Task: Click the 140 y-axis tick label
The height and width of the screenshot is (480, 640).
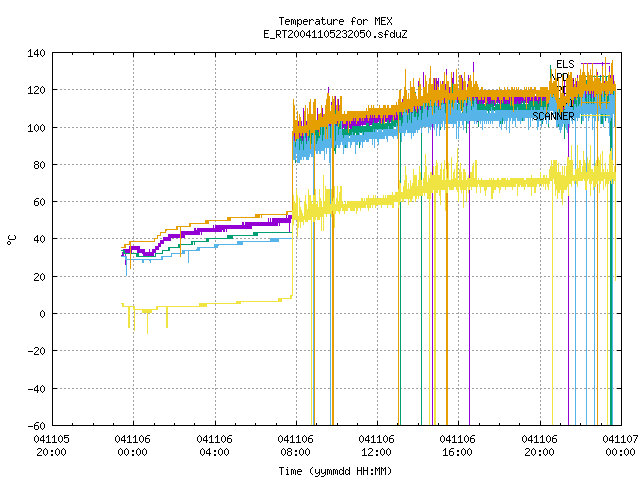Action: point(36,53)
